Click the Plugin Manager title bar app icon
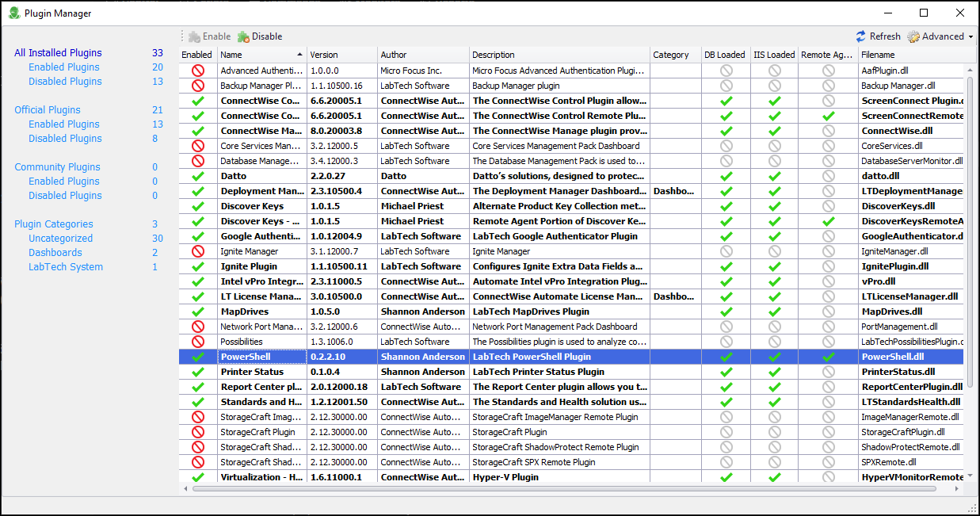Image resolution: width=980 pixels, height=516 pixels. point(13,13)
